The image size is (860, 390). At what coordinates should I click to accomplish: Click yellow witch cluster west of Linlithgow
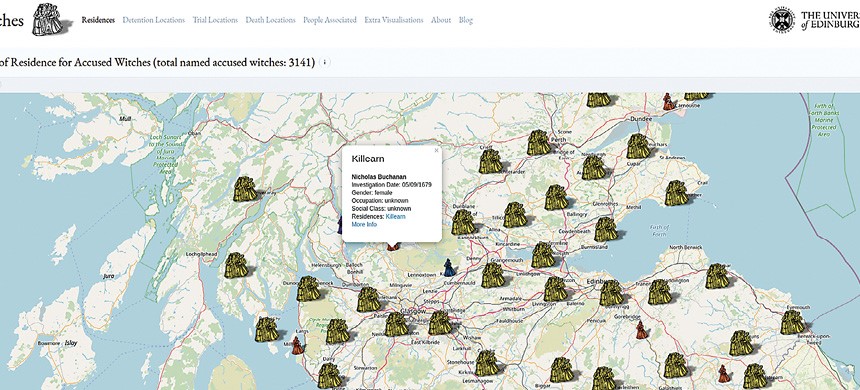[x=493, y=275]
